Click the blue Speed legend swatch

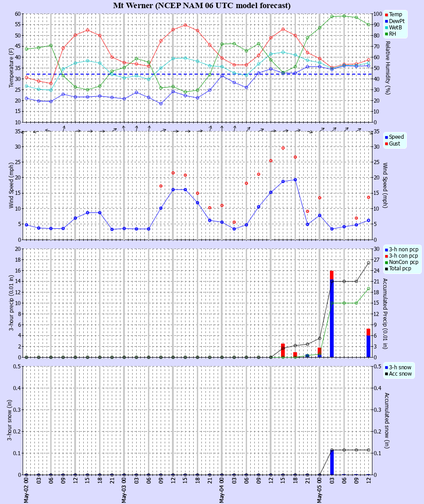[386, 137]
